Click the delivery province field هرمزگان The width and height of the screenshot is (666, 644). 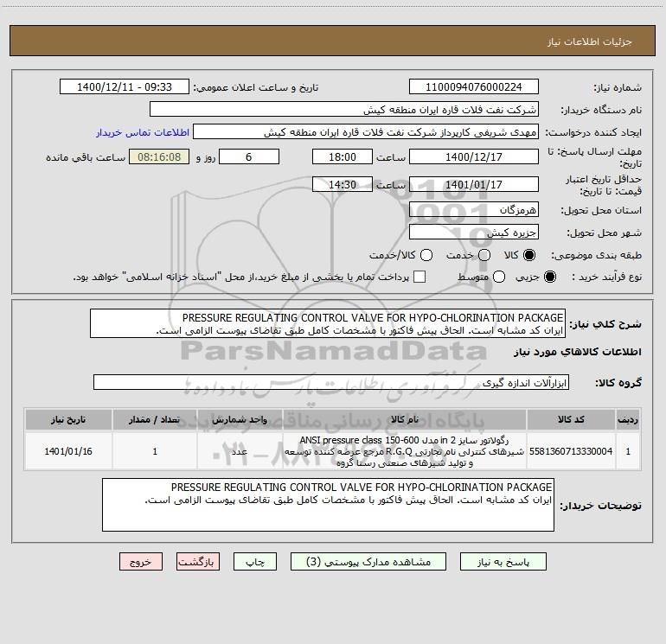point(474,209)
